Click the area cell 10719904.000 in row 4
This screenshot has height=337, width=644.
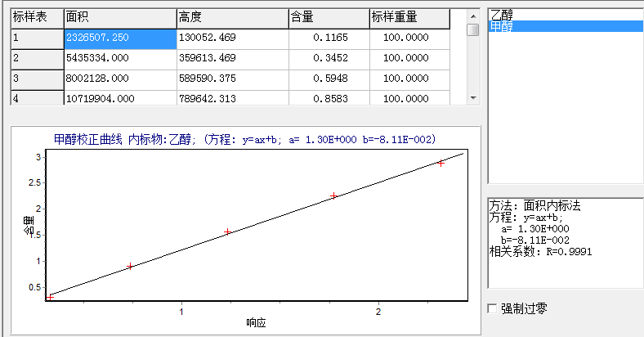tap(119, 99)
